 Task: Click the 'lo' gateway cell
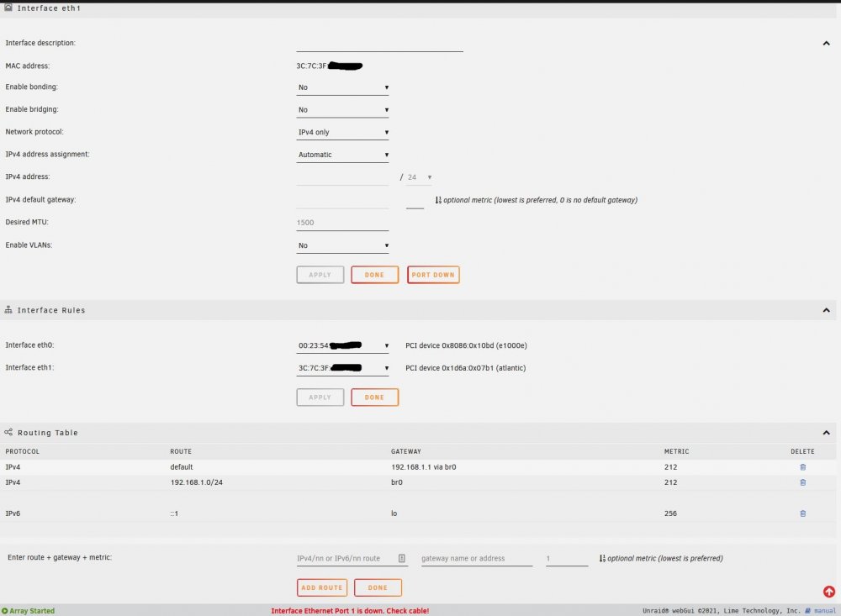pyautogui.click(x=394, y=513)
